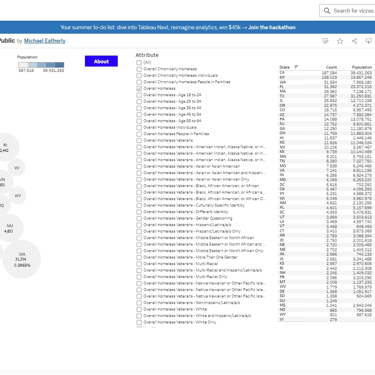Check Overall Homeless - Age 18 to 24
Viewport: 375px width, 375px height.
(139, 95)
